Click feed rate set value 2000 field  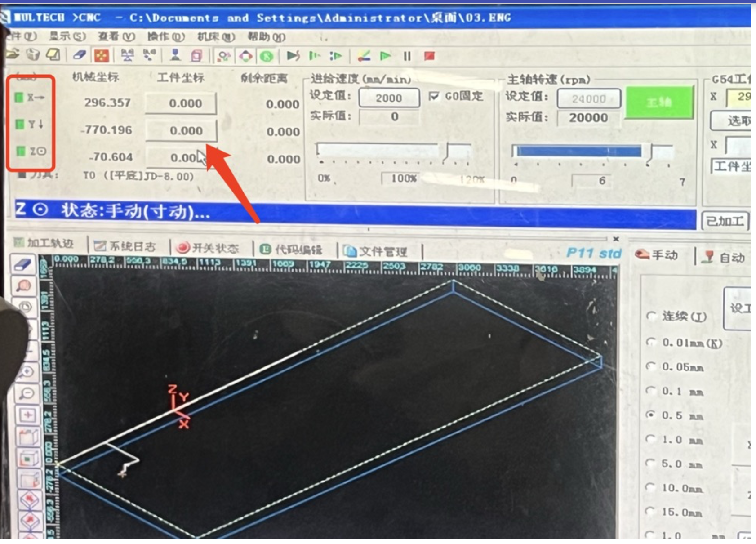(x=389, y=98)
